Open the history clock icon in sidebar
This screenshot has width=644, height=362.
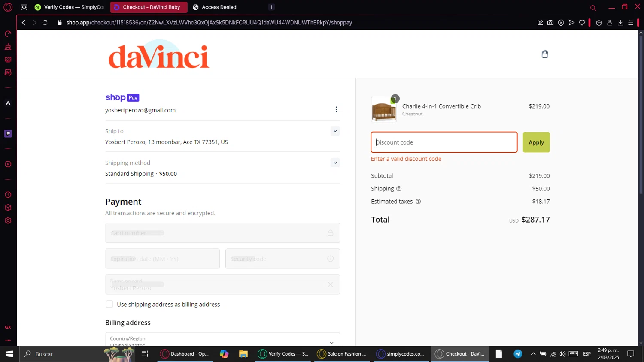8,195
